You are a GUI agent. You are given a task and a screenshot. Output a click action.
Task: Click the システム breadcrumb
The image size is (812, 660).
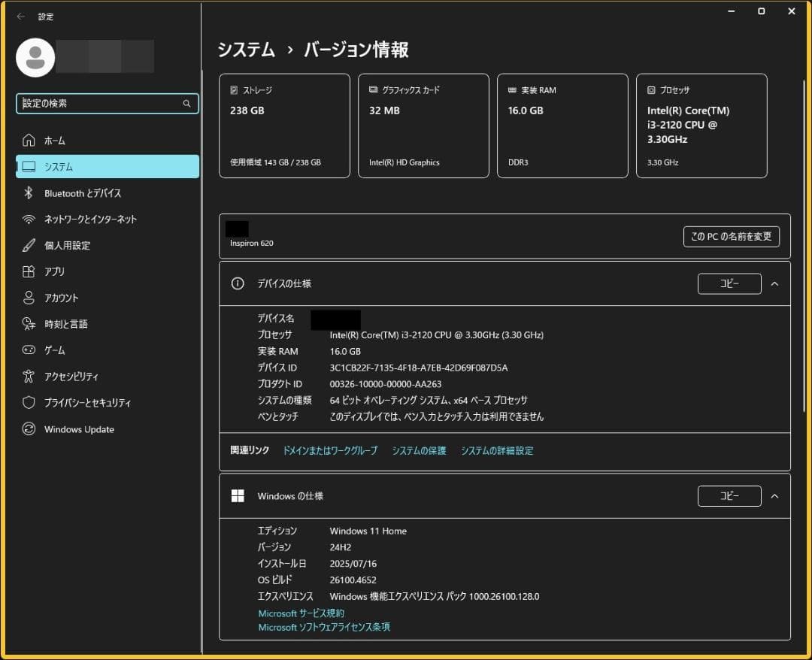[246, 50]
